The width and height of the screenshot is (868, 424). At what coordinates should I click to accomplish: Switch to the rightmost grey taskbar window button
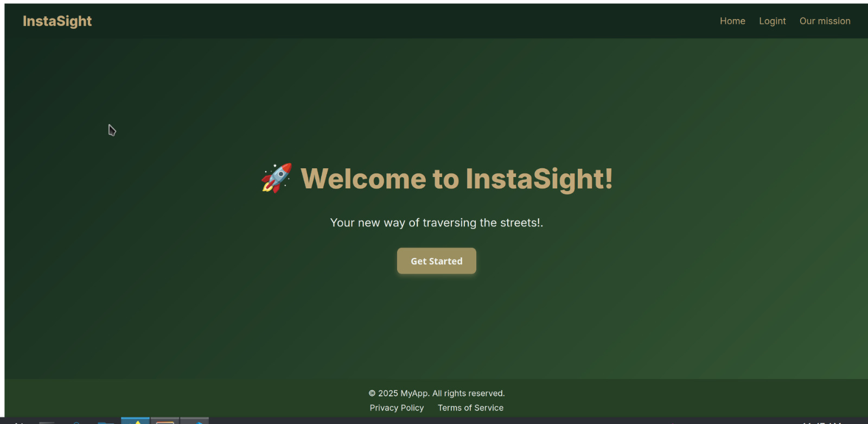[194, 421]
